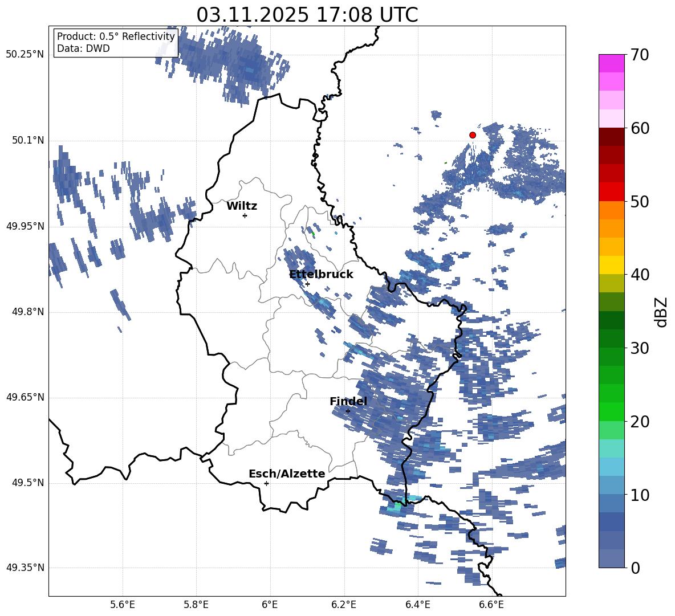Screen dimensions: 675x616
Task: Click the 50.25°N latitude label
Action: (x=25, y=55)
